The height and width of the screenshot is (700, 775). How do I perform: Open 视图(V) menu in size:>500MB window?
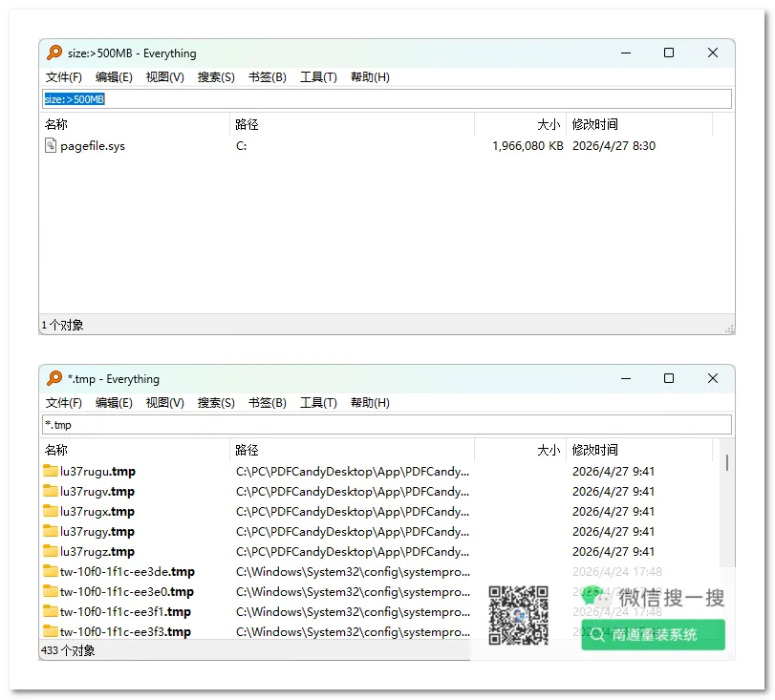164,77
